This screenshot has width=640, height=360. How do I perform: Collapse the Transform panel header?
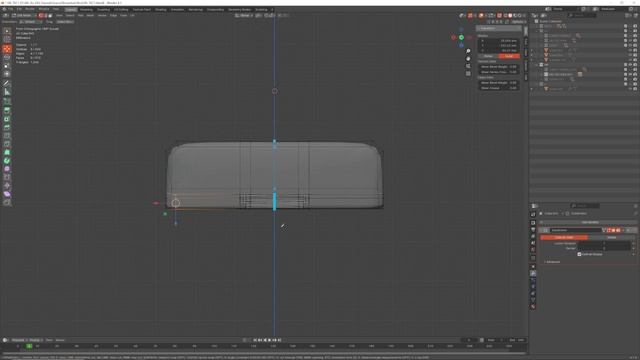[499, 29]
